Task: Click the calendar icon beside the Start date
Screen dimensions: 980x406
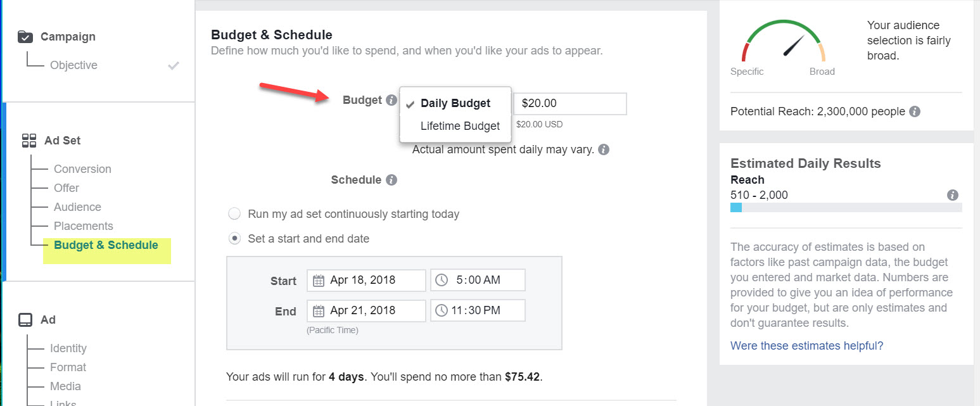Action: 320,280
